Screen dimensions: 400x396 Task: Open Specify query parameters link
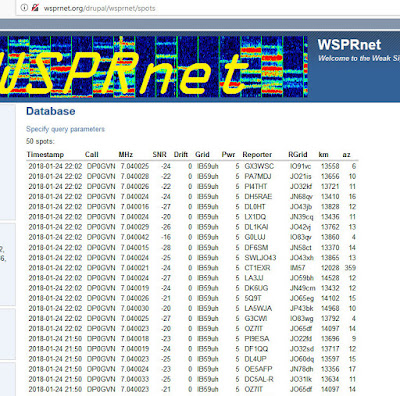(x=65, y=129)
